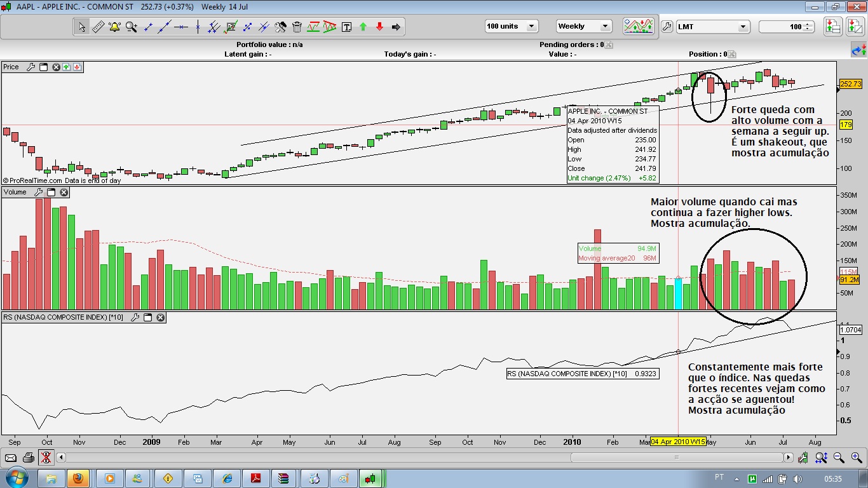Image resolution: width=868 pixels, height=488 pixels.
Task: Zoom in using the plus magnifier
Action: [x=857, y=457]
